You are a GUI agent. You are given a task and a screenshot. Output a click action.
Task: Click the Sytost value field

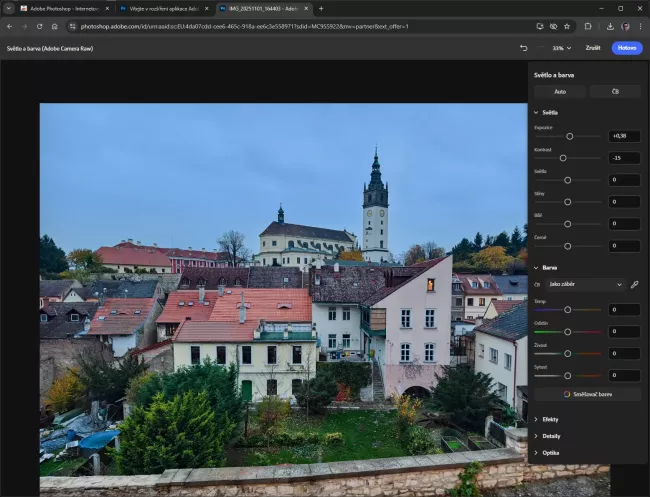click(x=624, y=376)
